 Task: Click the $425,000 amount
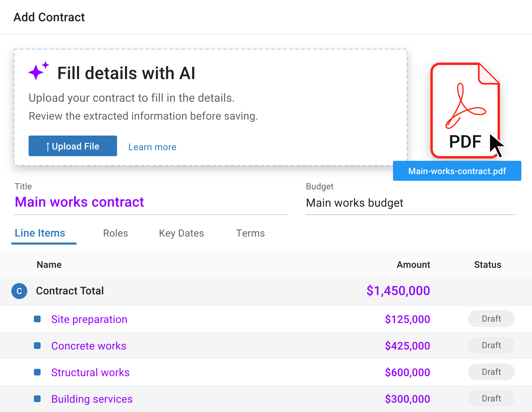click(x=407, y=346)
